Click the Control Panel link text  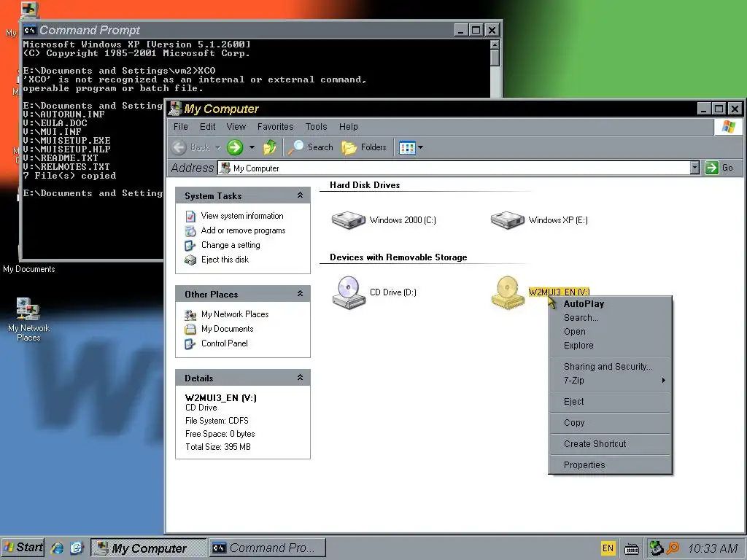(x=225, y=343)
